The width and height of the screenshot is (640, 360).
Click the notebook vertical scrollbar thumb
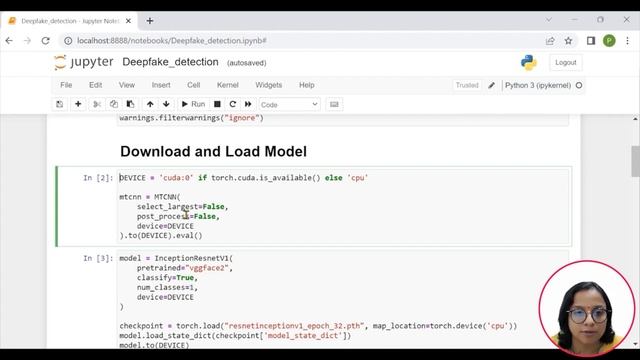tap(636, 161)
